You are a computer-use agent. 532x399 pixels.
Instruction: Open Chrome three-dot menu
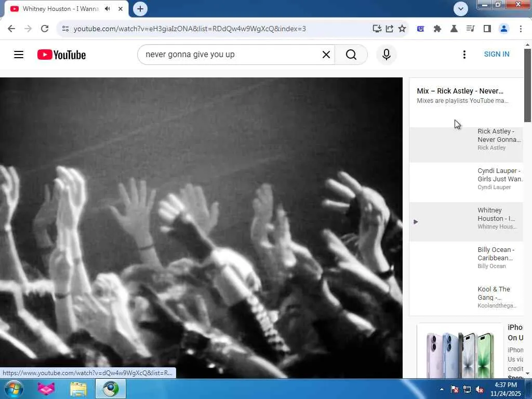point(521,29)
